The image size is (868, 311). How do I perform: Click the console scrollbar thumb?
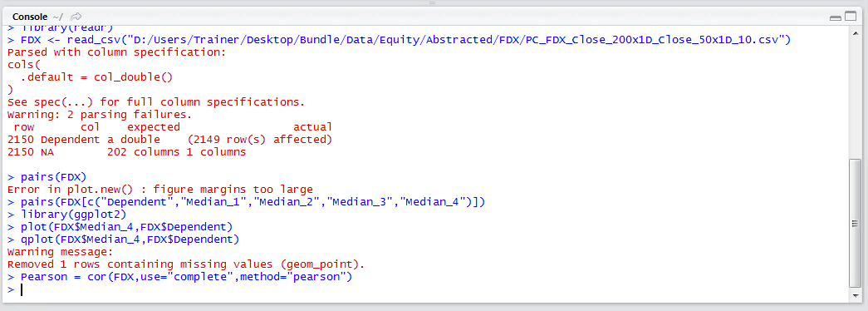(x=856, y=224)
